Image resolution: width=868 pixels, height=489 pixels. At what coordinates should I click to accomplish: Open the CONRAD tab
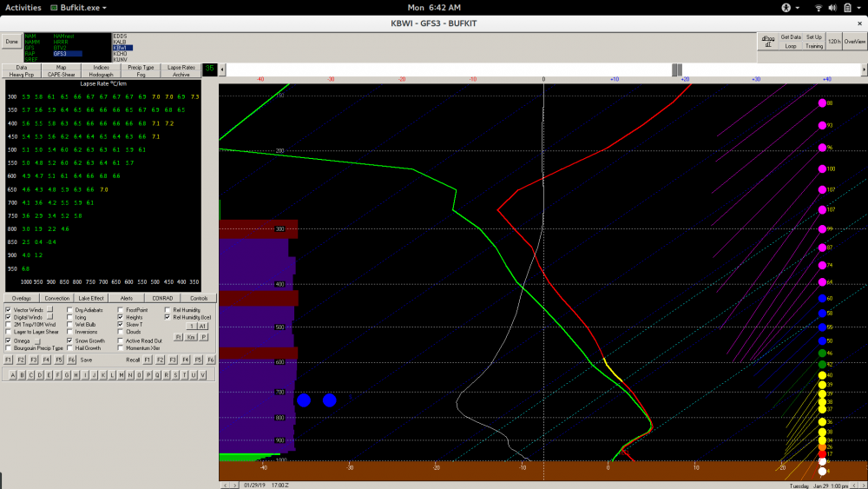162,298
